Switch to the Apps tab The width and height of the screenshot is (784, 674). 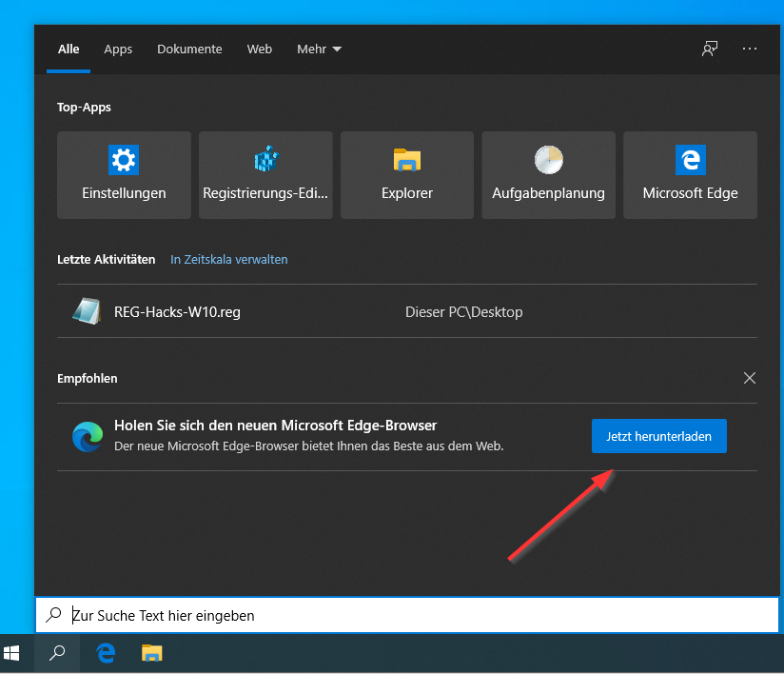118,50
